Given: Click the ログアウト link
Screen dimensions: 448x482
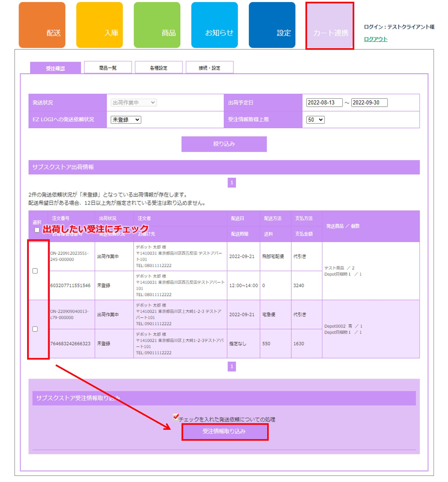Looking at the screenshot, I should [x=375, y=39].
